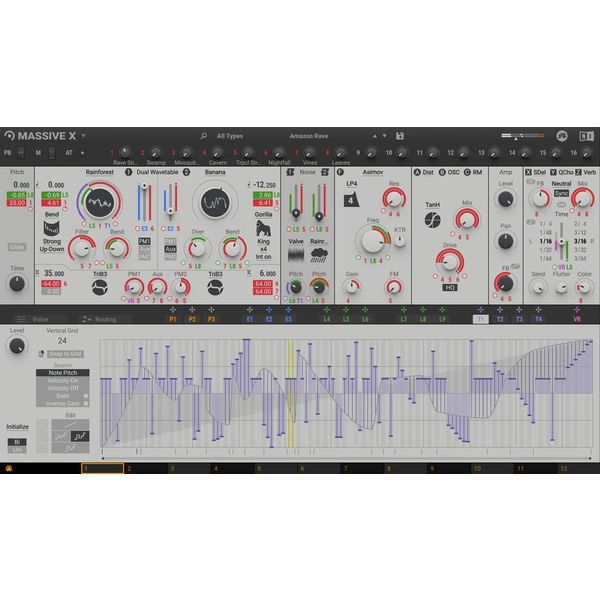Open the Dual Wavetable oscillator type menu

[x=157, y=172]
